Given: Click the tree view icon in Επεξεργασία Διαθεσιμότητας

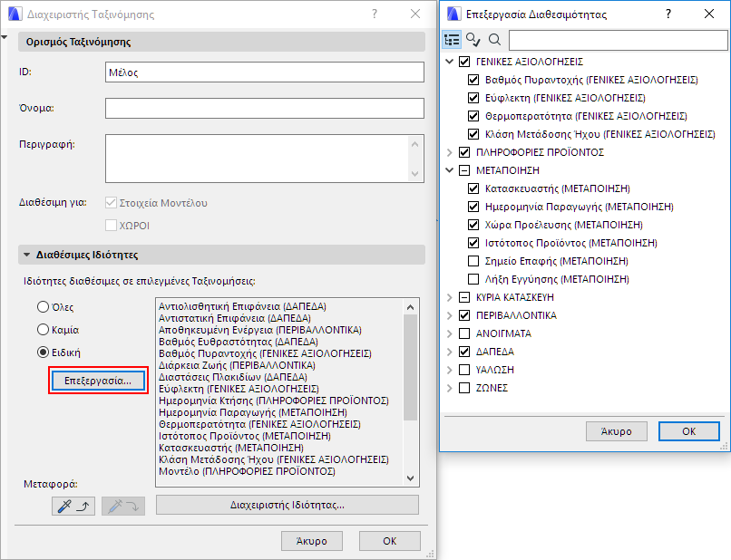Looking at the screenshot, I should point(452,40).
